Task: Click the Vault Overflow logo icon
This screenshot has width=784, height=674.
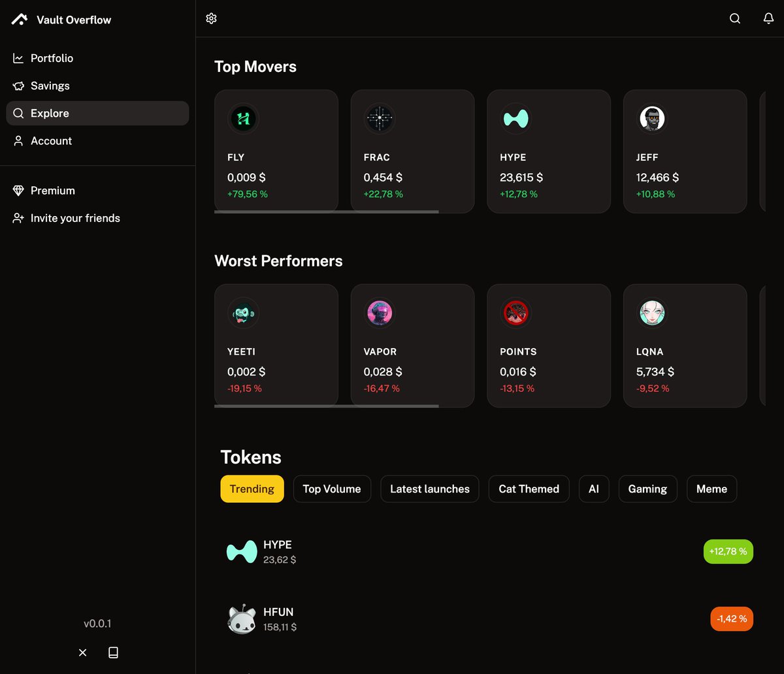Action: pos(20,20)
